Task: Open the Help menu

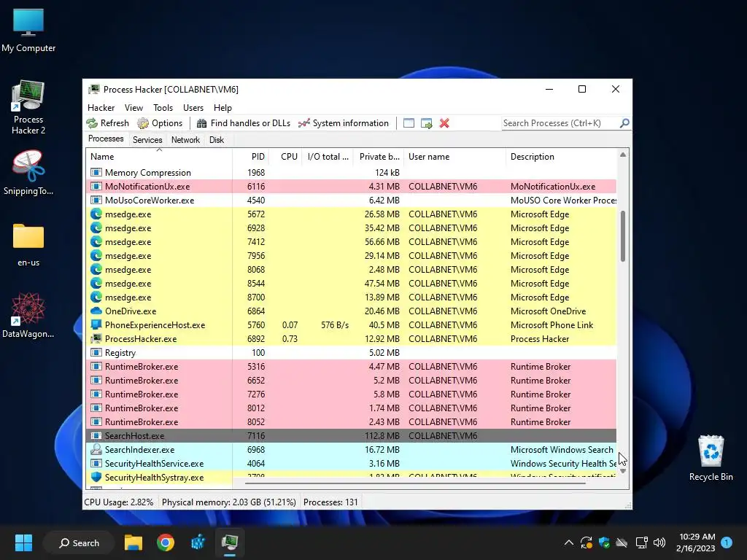Action: pyautogui.click(x=222, y=108)
